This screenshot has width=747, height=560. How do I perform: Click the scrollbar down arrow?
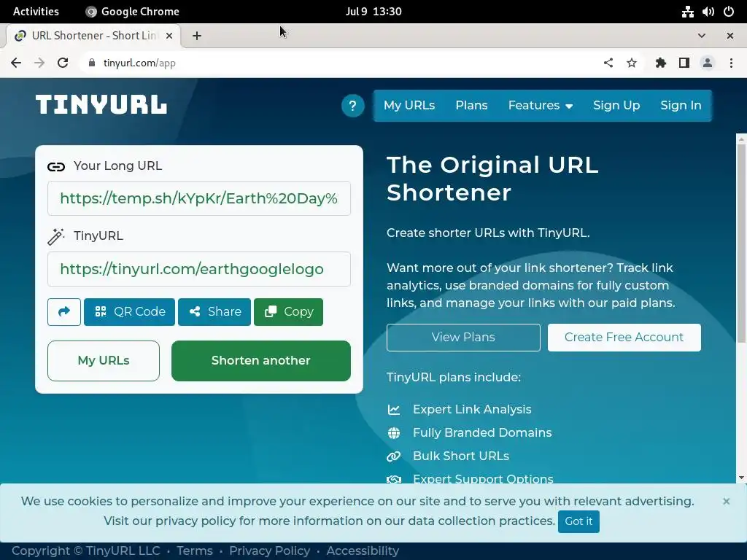tap(741, 478)
